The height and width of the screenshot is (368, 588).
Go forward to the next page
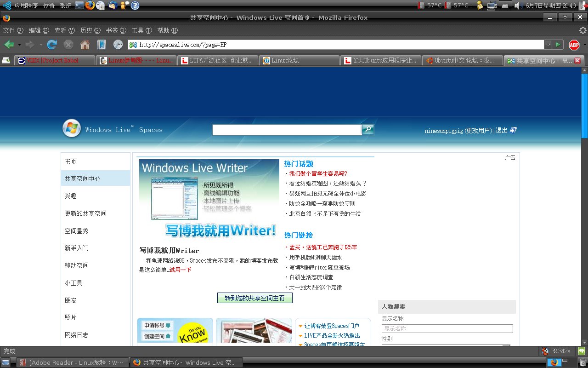(x=30, y=45)
